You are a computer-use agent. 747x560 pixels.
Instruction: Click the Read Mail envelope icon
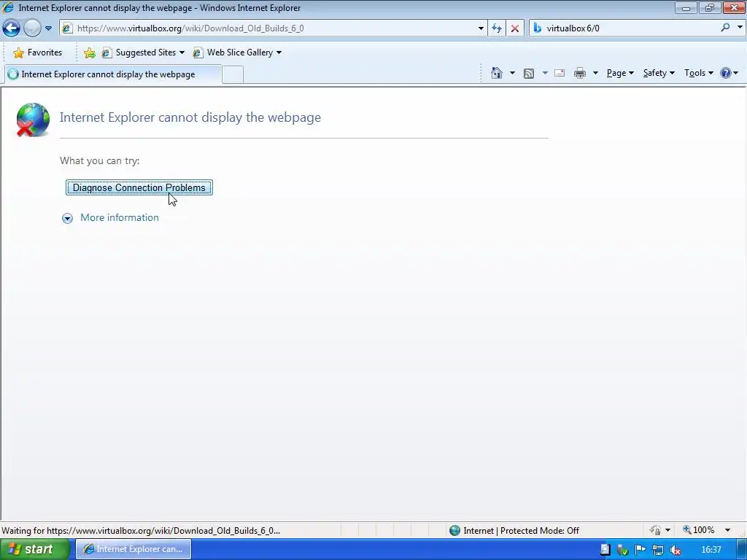[560, 73]
